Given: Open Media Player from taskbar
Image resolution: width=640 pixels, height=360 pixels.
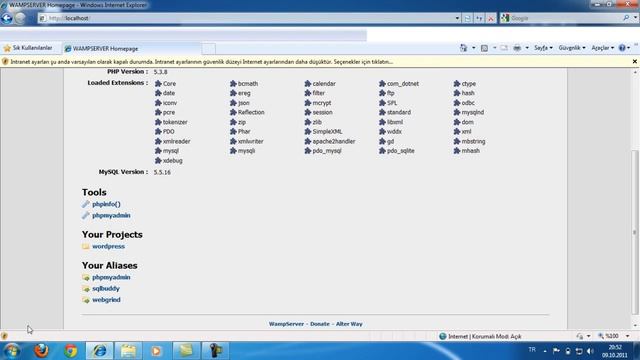Looking at the screenshot, I should tap(157, 351).
